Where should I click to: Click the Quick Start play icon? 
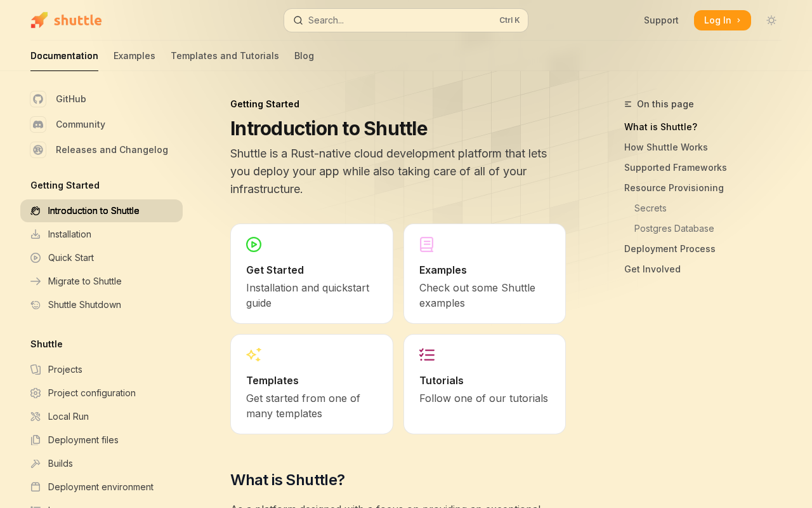pos(36,258)
